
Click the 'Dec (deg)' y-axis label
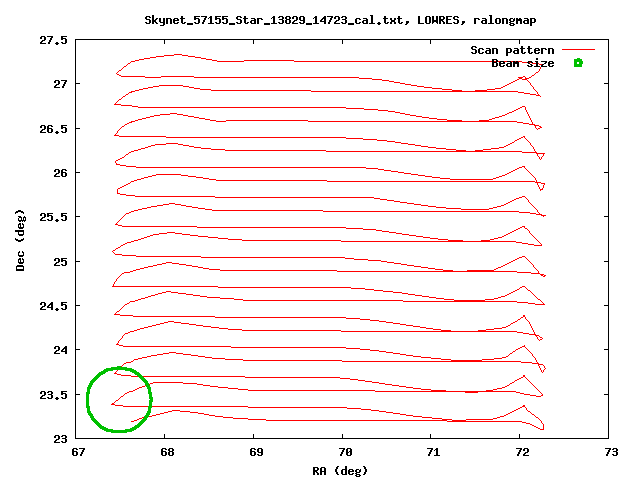point(20,240)
